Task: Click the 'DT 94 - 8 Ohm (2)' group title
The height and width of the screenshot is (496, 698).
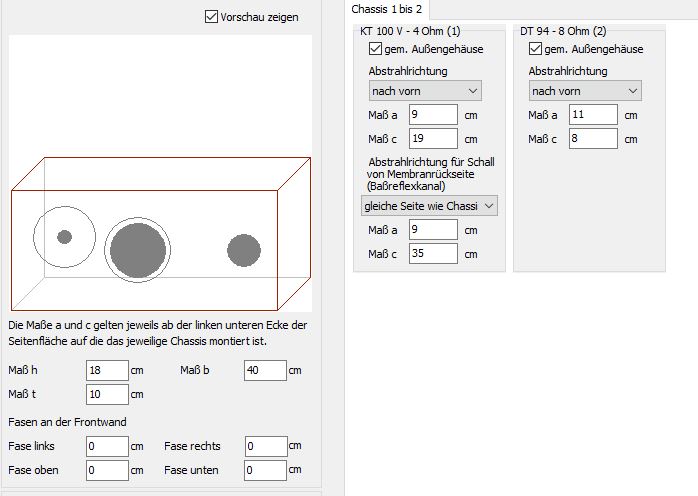Action: tap(563, 31)
